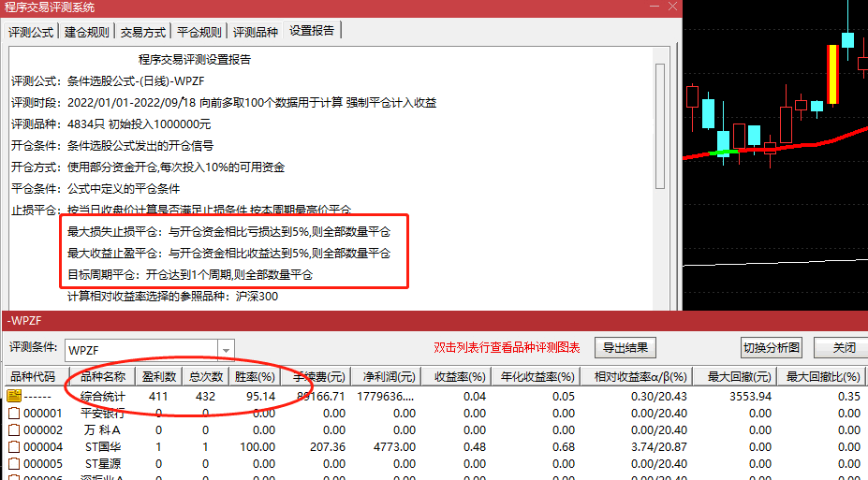Screen dimensions: 868x480
Task: Sort by 年化收益率(%) column header
Action: (537, 376)
